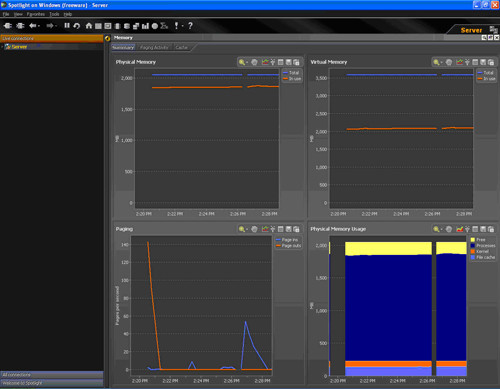Switch to the Summary tab

[123, 47]
